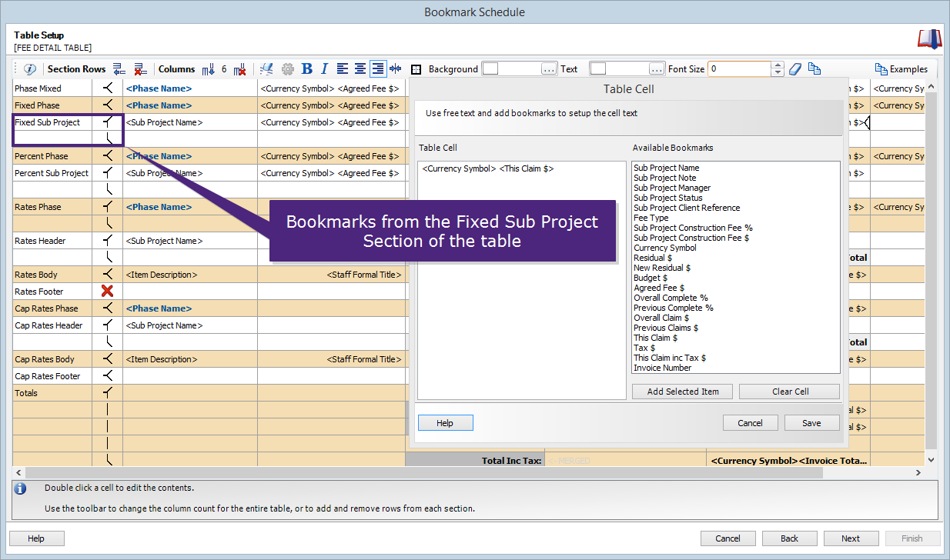
Task: Open the format painter brush icon
Action: [266, 68]
